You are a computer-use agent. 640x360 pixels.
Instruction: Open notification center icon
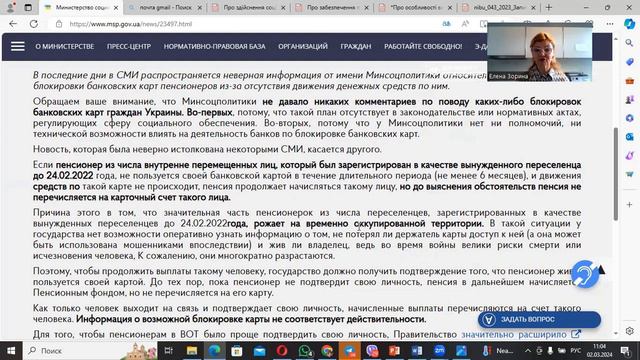tap(625, 351)
